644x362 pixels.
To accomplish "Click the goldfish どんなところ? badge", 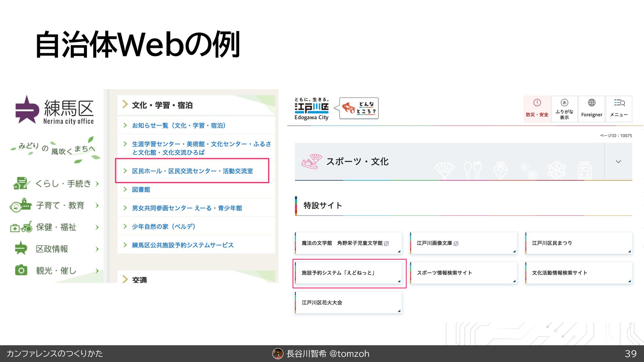I will coord(359,108).
